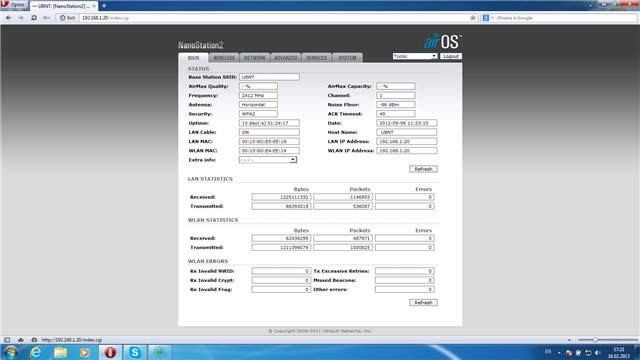
Task: Click the bookmark star in address bar
Action: coord(473,18)
